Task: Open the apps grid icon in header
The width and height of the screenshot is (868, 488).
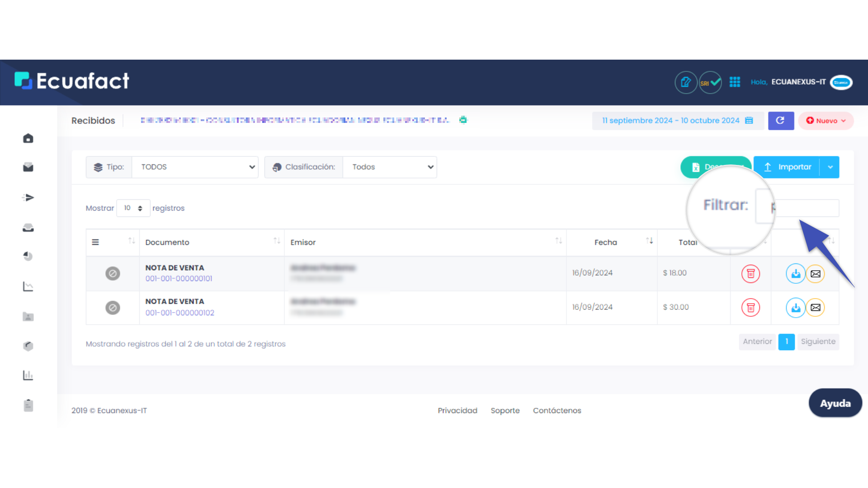Action: point(735,82)
